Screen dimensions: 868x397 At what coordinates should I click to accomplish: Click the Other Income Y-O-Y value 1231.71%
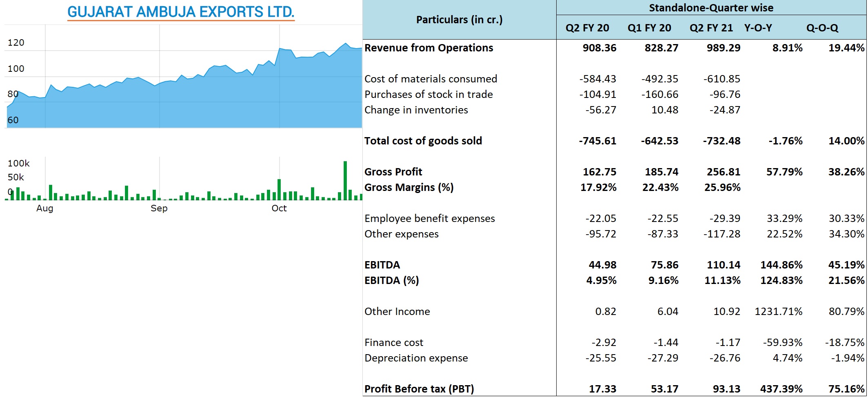pos(778,311)
